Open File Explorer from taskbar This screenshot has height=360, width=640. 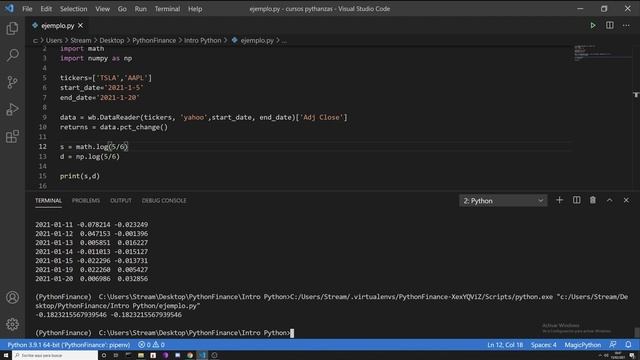point(141,356)
